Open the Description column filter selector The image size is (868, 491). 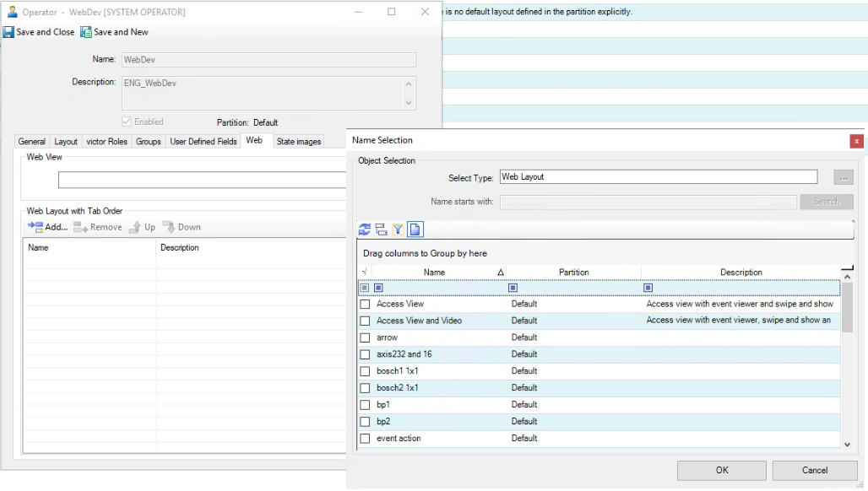(648, 288)
